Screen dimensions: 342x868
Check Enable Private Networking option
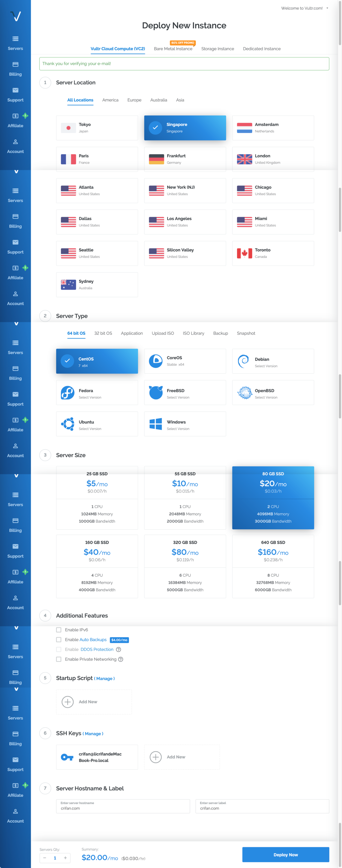coord(59,659)
